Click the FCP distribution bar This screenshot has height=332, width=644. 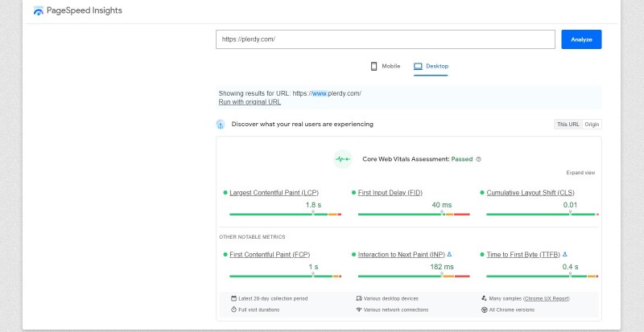tap(286, 277)
